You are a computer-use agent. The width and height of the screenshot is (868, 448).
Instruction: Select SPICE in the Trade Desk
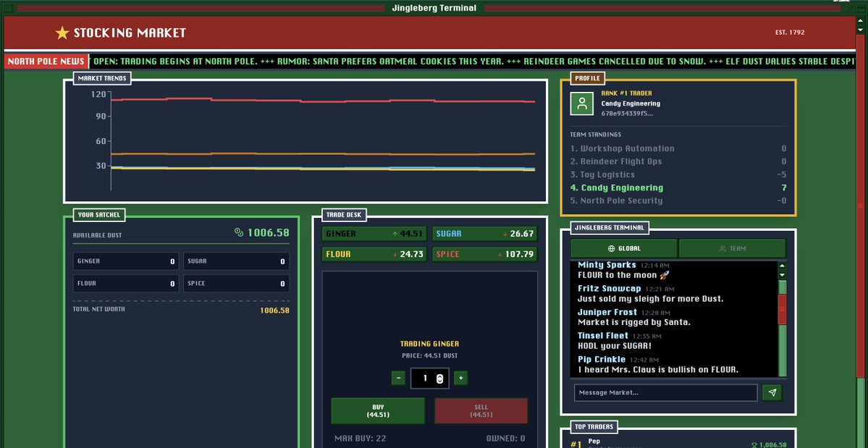[x=484, y=255]
